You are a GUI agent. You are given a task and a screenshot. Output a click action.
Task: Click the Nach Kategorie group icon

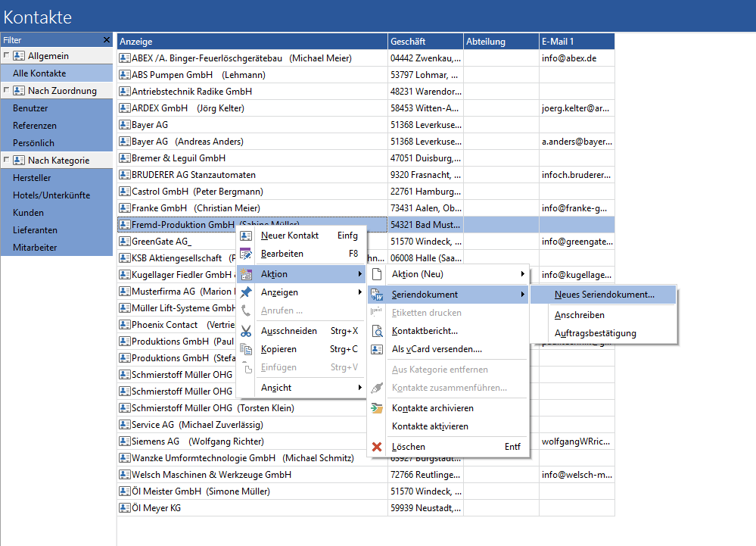pyautogui.click(x=19, y=160)
